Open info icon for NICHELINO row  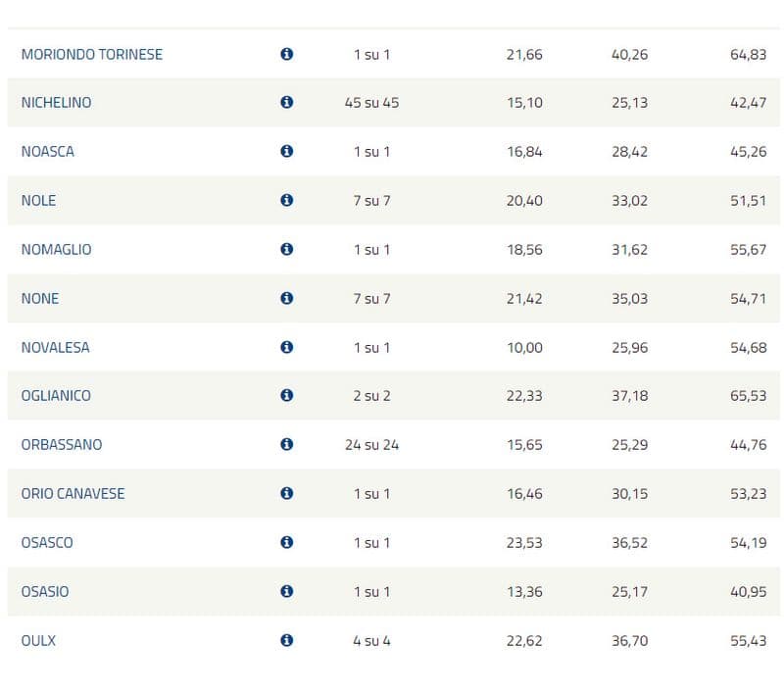click(x=286, y=102)
